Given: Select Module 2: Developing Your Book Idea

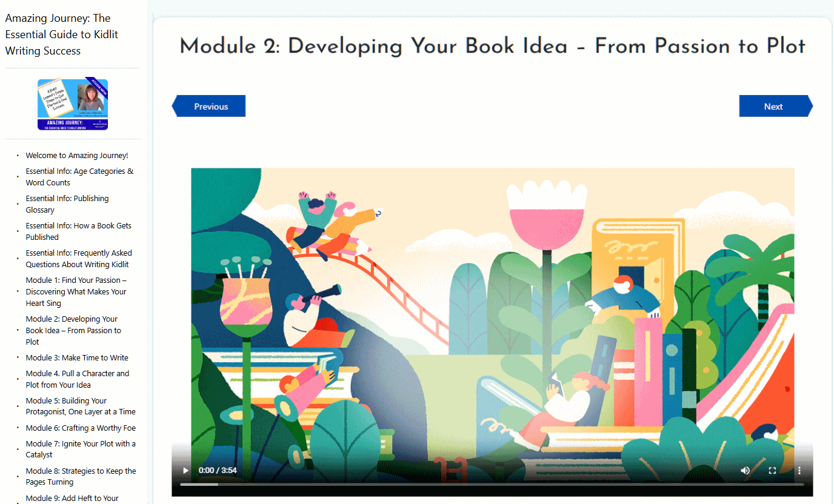Looking at the screenshot, I should (x=73, y=330).
